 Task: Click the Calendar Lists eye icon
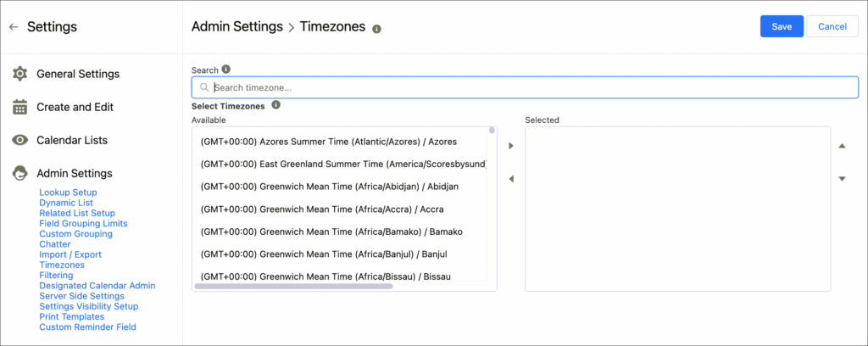pos(20,141)
